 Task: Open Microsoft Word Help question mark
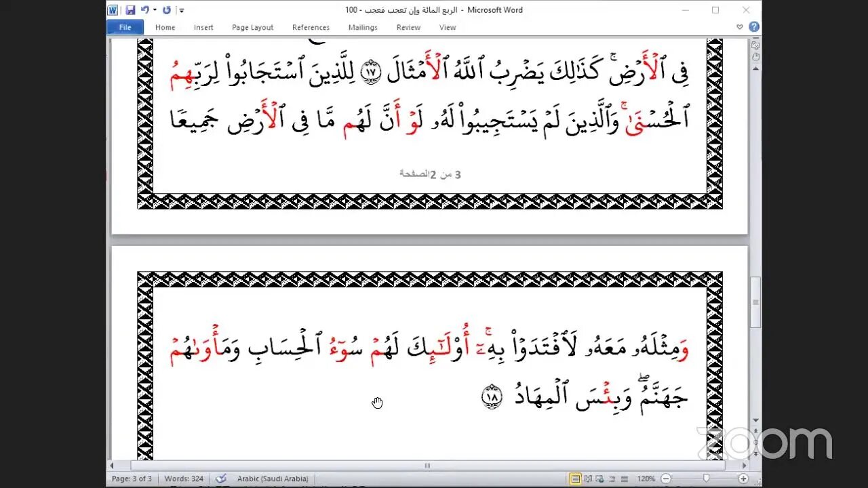click(753, 27)
